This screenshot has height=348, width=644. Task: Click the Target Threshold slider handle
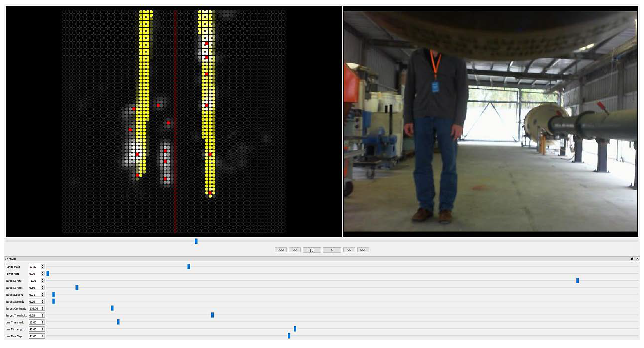click(213, 315)
